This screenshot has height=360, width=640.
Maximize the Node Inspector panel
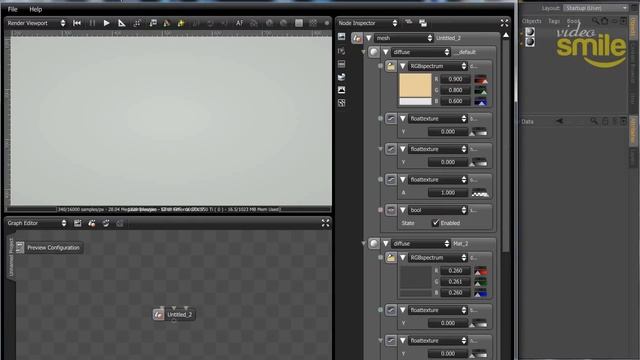(x=504, y=23)
